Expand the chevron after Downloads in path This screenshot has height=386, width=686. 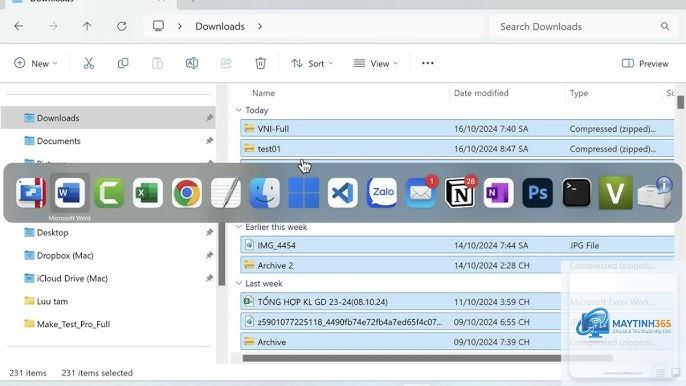(260, 26)
